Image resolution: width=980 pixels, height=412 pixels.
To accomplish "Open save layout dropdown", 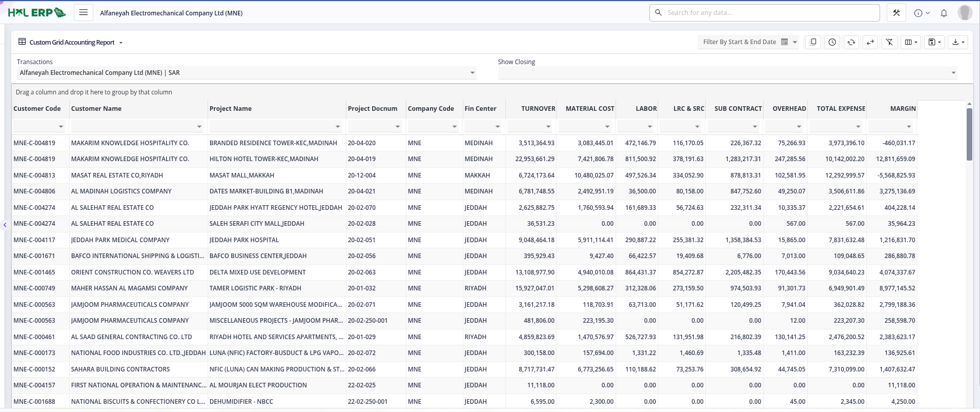I will point(934,43).
